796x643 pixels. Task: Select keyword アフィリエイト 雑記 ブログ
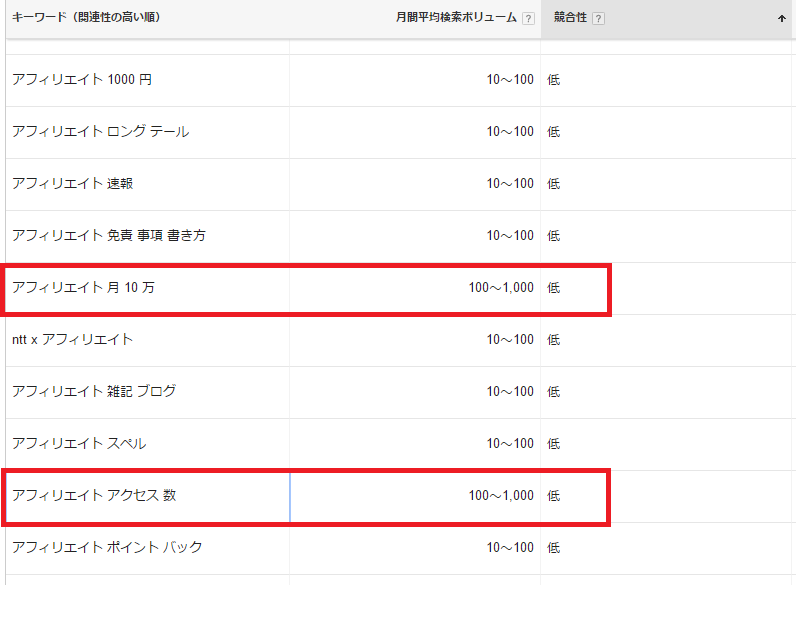pyautogui.click(x=94, y=391)
